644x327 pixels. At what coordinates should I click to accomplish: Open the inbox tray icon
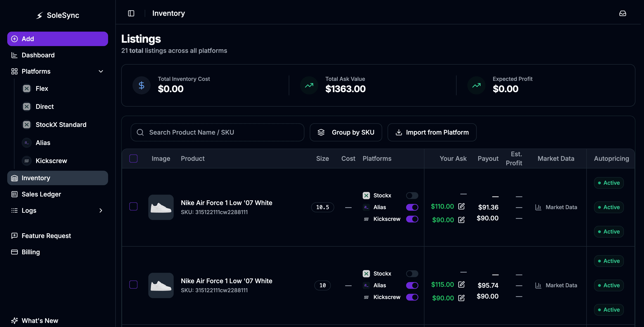click(623, 13)
